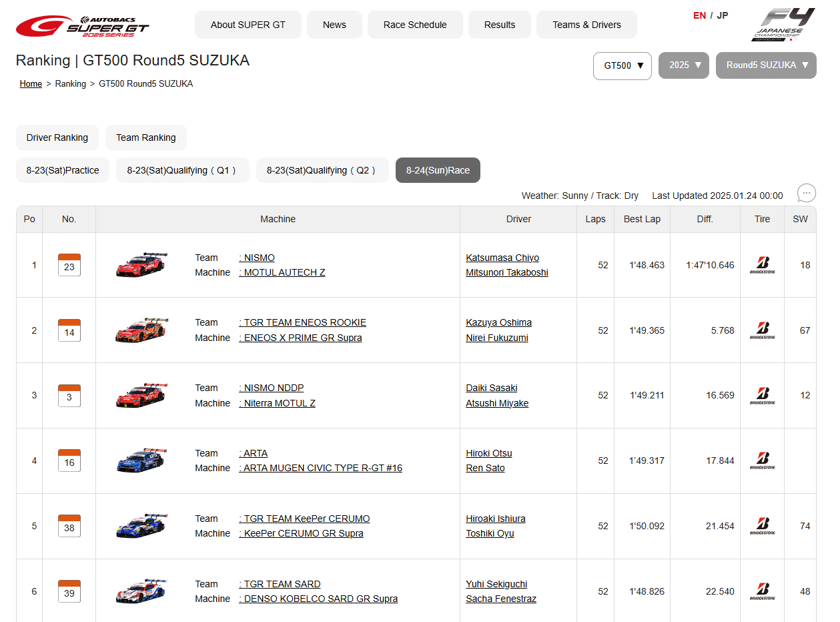The image size is (840, 622).
Task: Select the 8-23(Sat)Qualifying Q2 tab
Action: 322,170
